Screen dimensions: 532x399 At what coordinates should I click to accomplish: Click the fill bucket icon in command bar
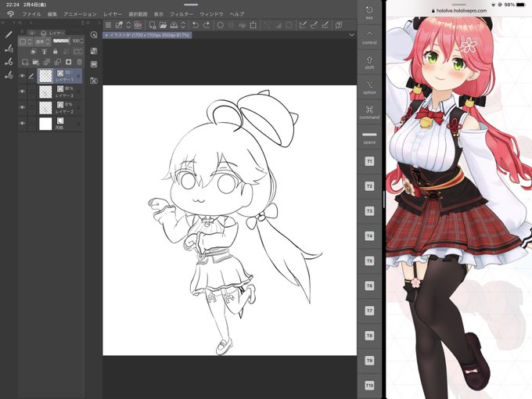pyautogui.click(x=243, y=25)
